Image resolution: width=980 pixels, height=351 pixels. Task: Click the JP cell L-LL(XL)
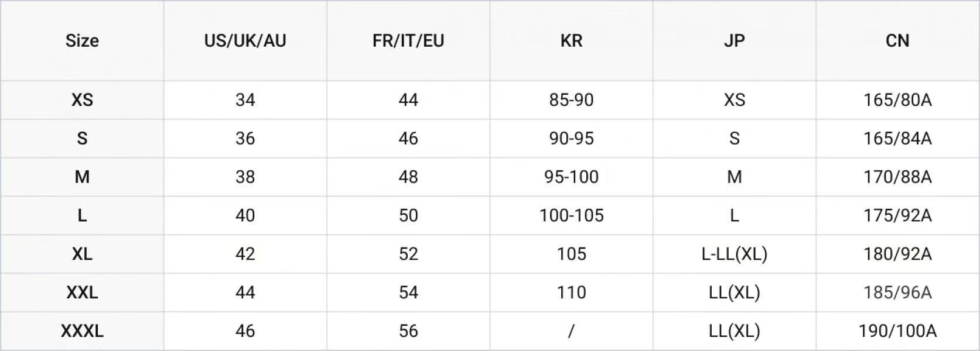click(734, 254)
